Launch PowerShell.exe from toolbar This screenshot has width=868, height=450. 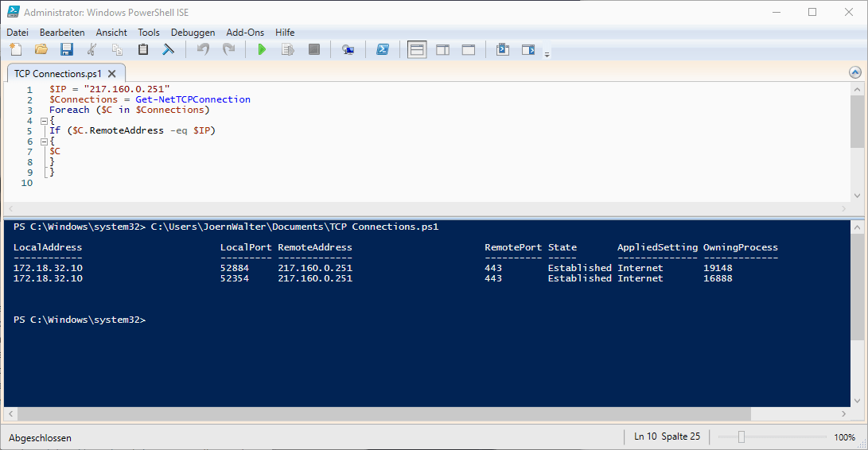coord(382,50)
